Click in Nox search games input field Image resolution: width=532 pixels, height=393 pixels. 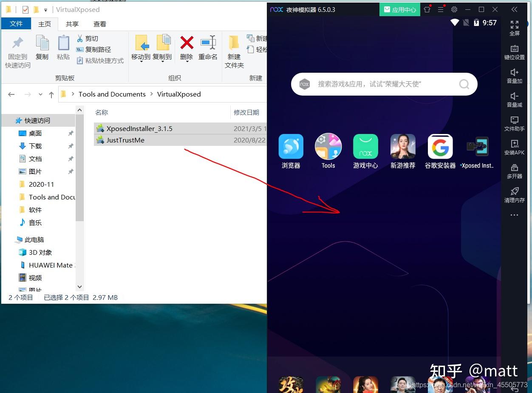click(x=385, y=84)
